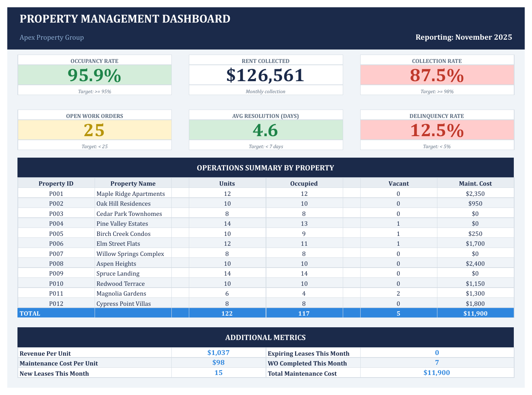Select the Maple Ridge Apartments row
The image size is (532, 395).
(131, 193)
